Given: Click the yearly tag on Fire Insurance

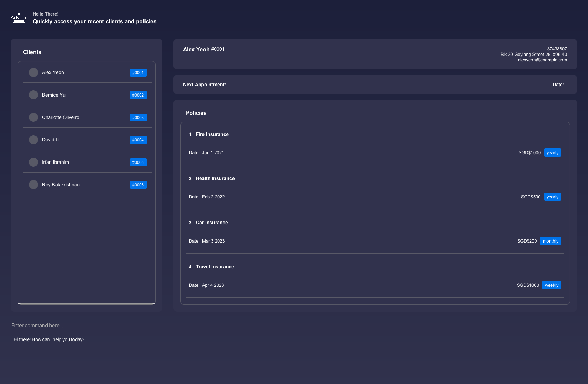Looking at the screenshot, I should (552, 152).
